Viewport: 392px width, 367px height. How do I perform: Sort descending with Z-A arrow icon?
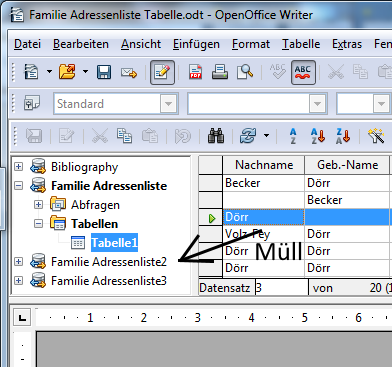343,136
